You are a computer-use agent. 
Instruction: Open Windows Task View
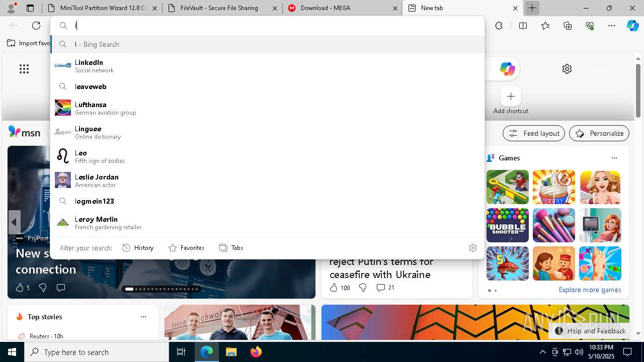pos(181,352)
